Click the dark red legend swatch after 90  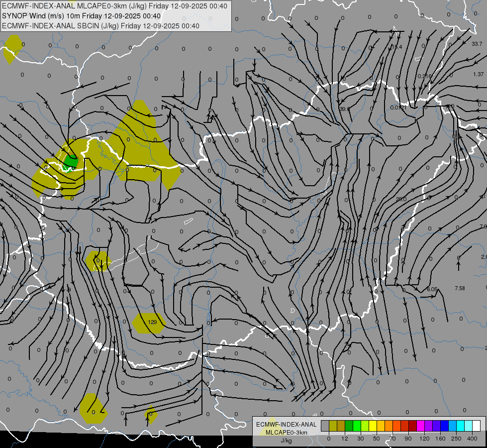pos(413,426)
